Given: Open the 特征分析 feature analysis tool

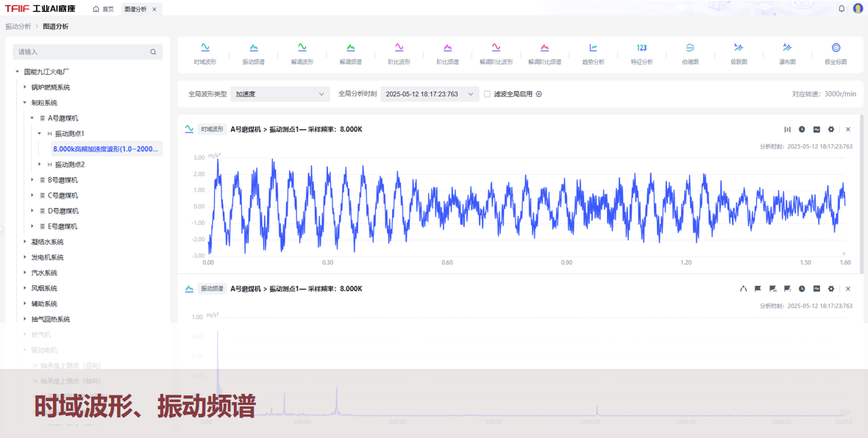Looking at the screenshot, I should [641, 54].
